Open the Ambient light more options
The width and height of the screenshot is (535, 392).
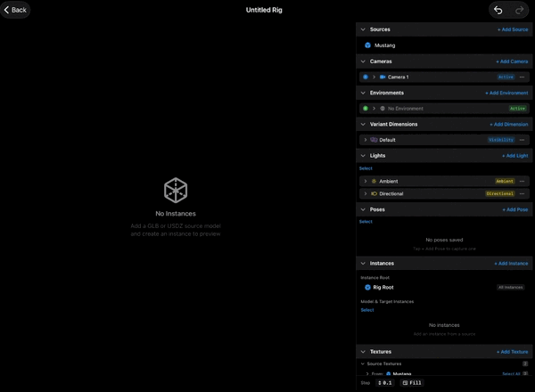[x=522, y=182]
